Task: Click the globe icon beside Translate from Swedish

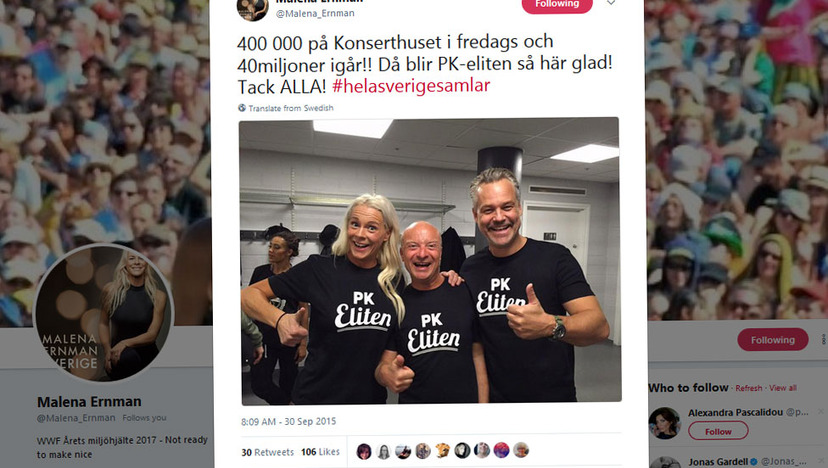Action: [242, 108]
